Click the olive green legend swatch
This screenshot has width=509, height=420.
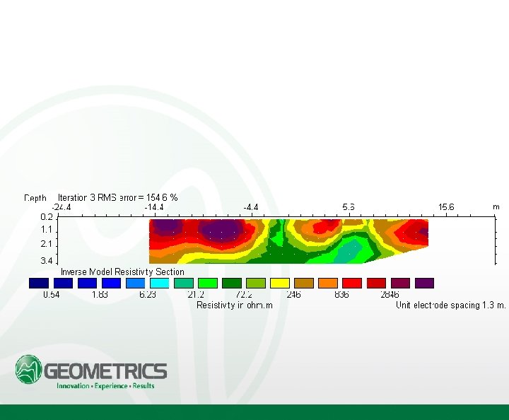256,283
